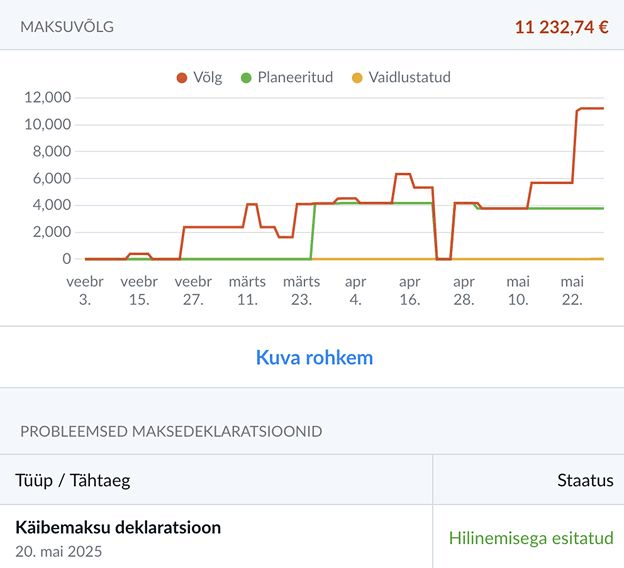Click the green Planeeritud legend dot
This screenshot has height=568, width=624.
[x=246, y=77]
